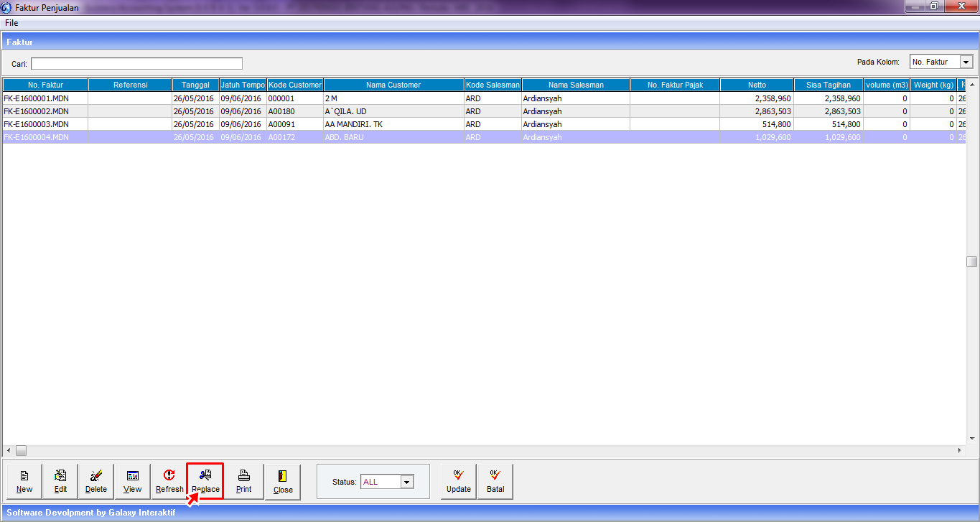980x522 pixels.
Task: Open invoice with the View icon
Action: (x=133, y=482)
